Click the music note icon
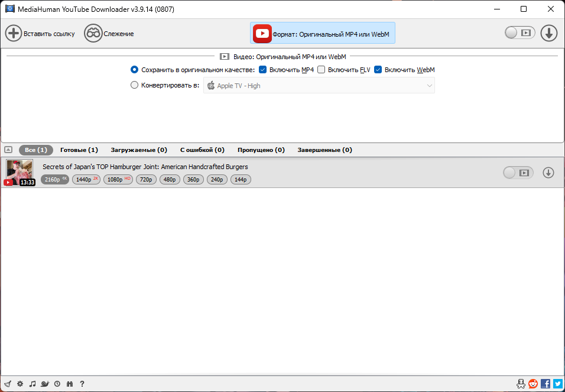 tap(33, 384)
